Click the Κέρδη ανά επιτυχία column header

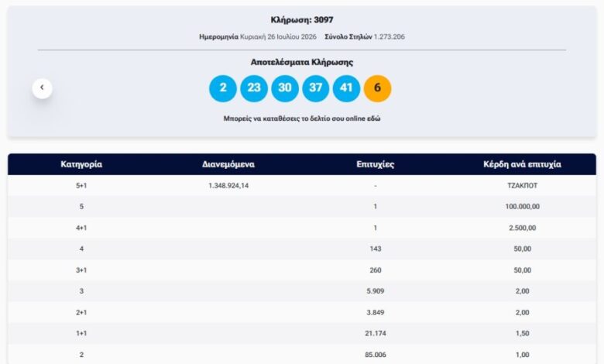[523, 164]
